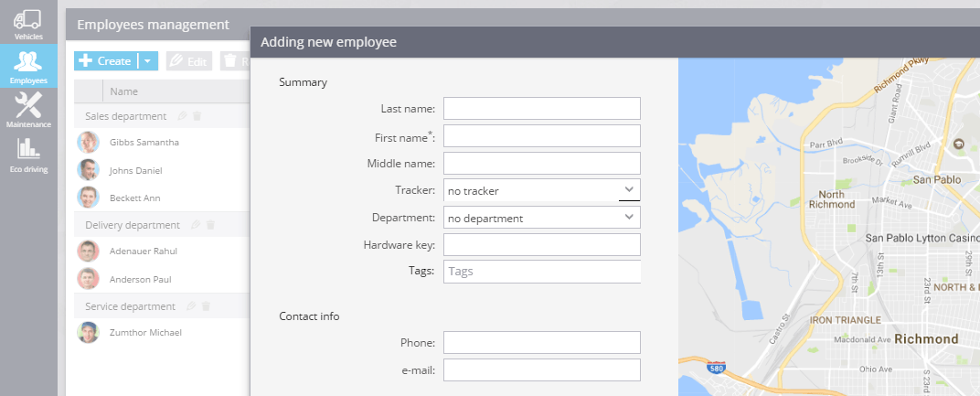The width and height of the screenshot is (980, 396).
Task: Click the Sales department group row
Action: pos(162,116)
